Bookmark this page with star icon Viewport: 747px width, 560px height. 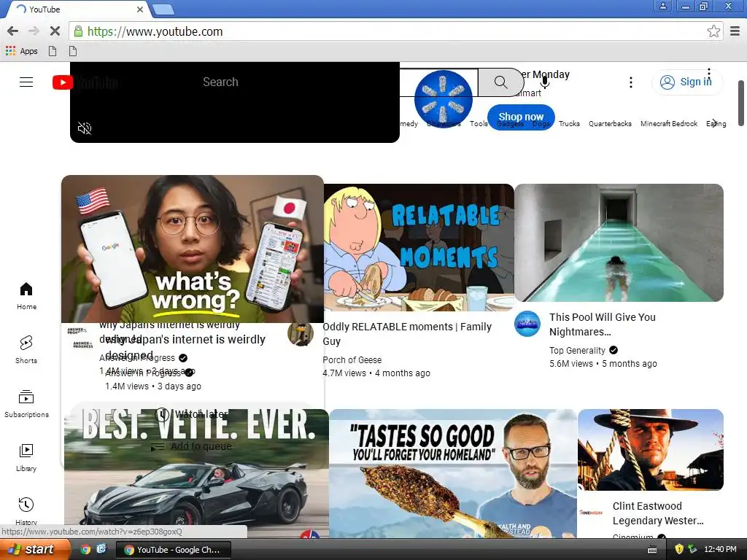pyautogui.click(x=713, y=31)
